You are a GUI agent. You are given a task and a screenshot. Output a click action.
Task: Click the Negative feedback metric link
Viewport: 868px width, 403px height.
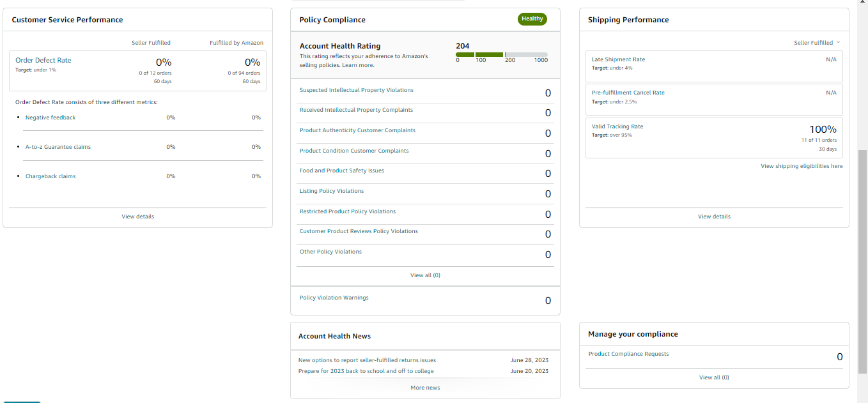[50, 118]
